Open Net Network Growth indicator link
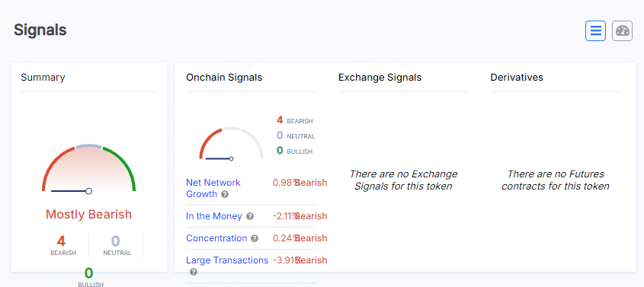This screenshot has height=287, width=644. [x=213, y=188]
